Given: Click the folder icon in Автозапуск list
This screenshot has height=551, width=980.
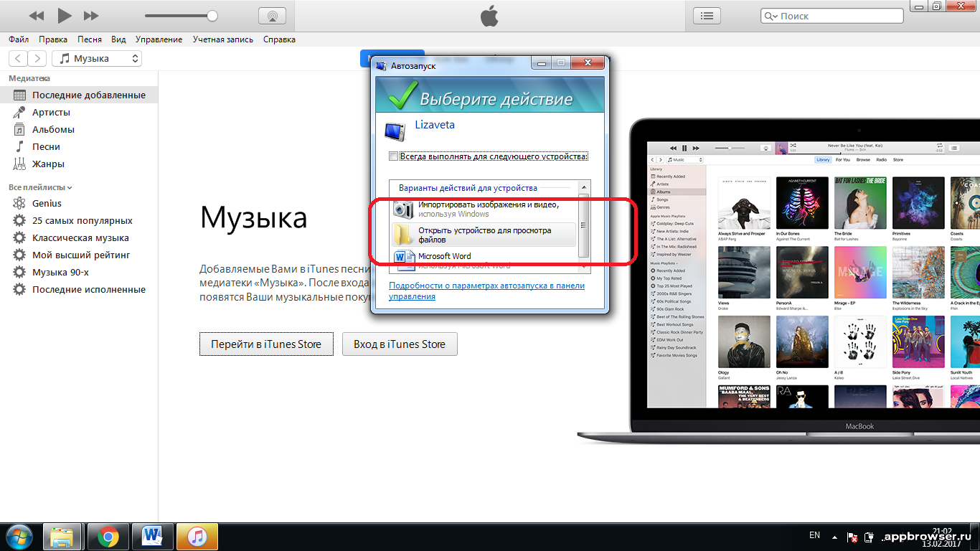Looking at the screenshot, I should [x=403, y=235].
